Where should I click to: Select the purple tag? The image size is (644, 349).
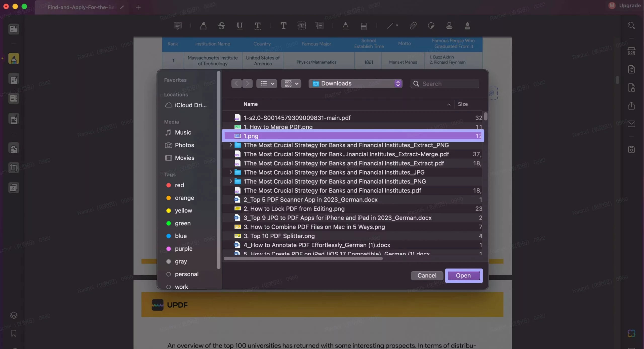pyautogui.click(x=179, y=249)
